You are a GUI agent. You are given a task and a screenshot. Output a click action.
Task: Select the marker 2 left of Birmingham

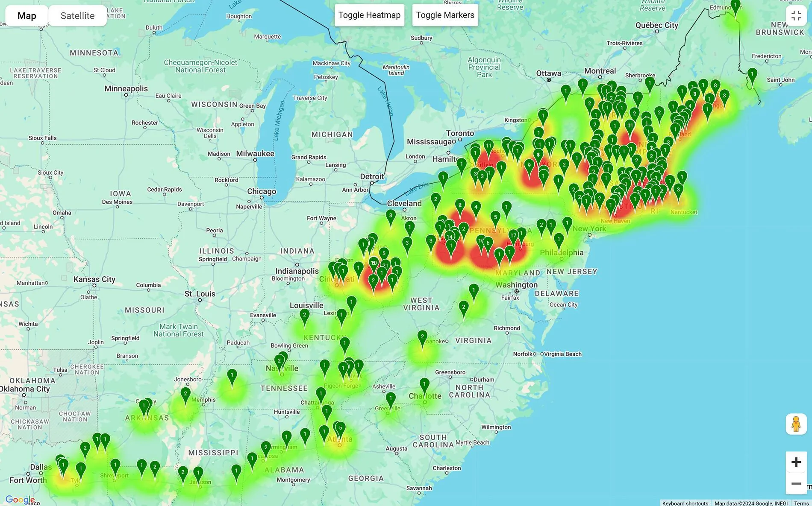coord(266,450)
